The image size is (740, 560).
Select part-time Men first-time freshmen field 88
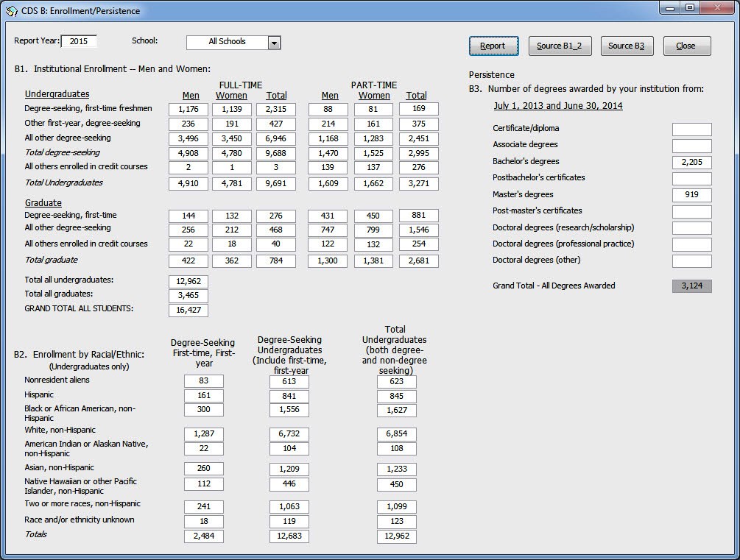click(328, 110)
